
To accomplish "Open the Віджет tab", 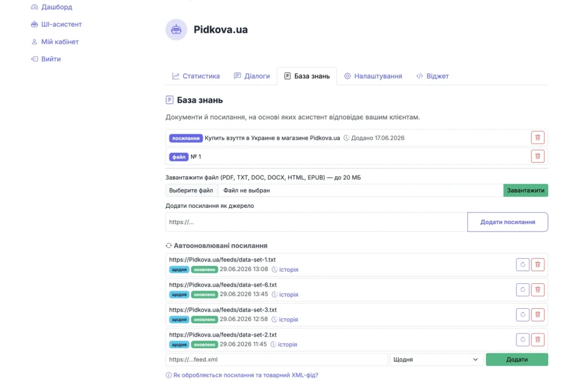I will pos(433,76).
